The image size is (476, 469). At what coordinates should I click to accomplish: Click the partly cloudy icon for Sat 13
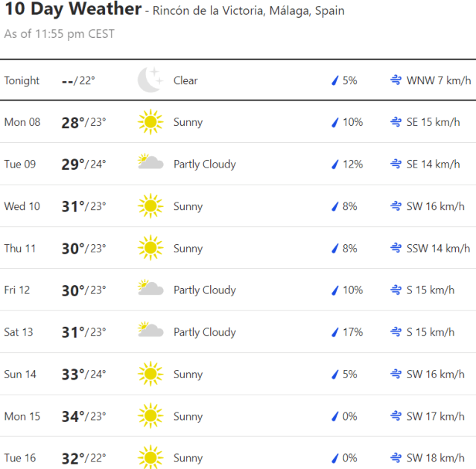150,331
